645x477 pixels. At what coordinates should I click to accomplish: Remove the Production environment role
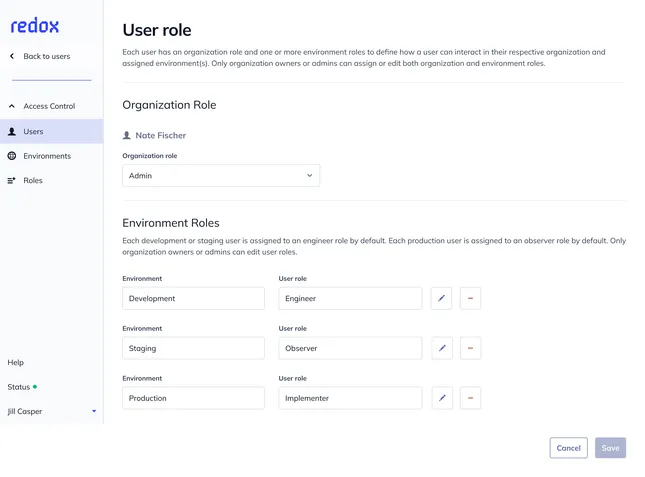[470, 398]
